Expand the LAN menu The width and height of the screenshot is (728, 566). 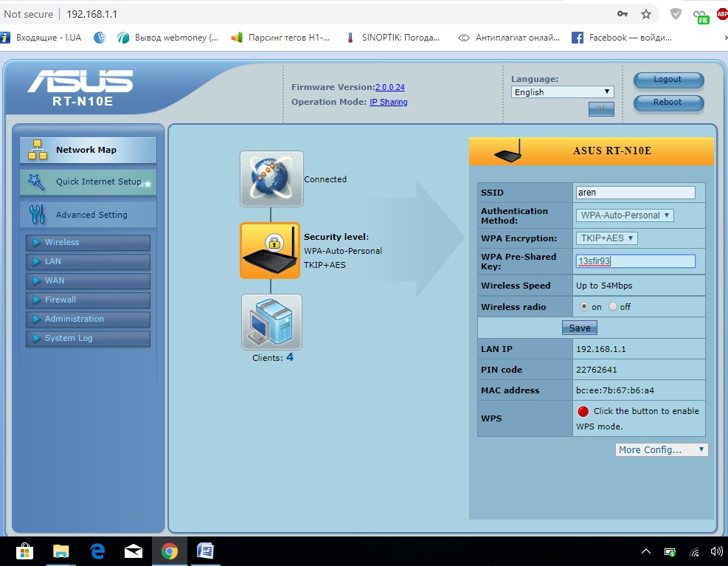(x=89, y=261)
